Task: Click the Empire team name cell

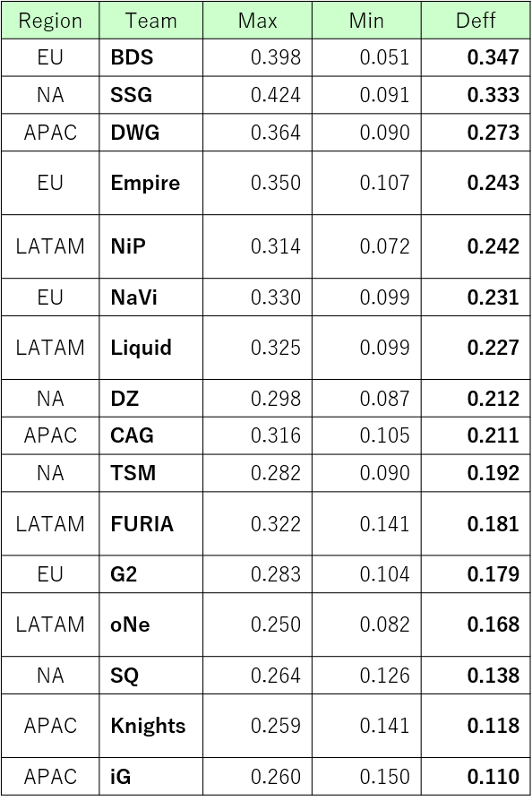Action: (x=151, y=183)
